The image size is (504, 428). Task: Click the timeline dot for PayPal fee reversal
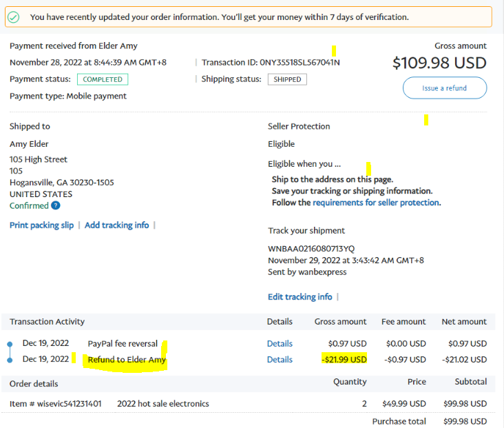pyautogui.click(x=10, y=344)
